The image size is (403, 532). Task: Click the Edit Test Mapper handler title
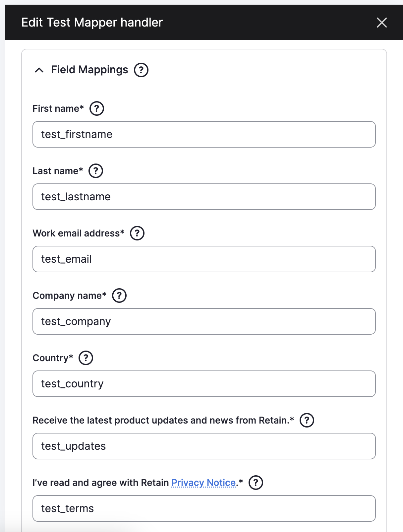coord(92,23)
